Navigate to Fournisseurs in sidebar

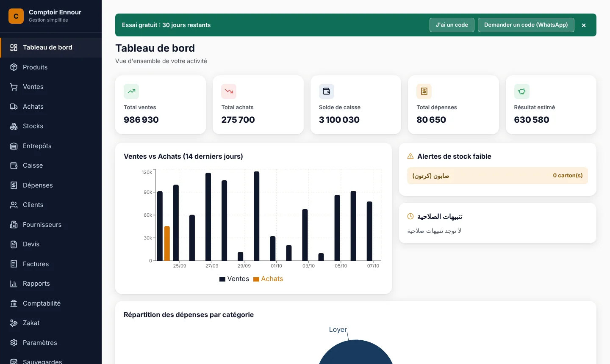point(51,225)
